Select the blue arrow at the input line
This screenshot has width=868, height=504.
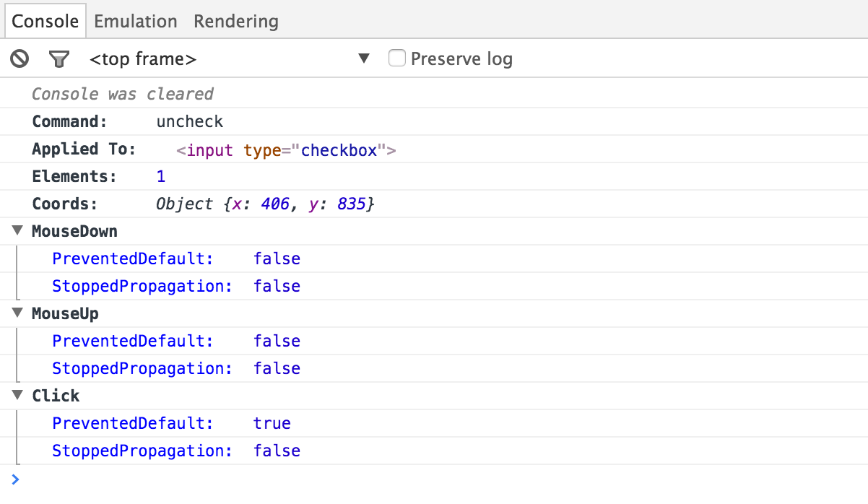[x=14, y=479]
